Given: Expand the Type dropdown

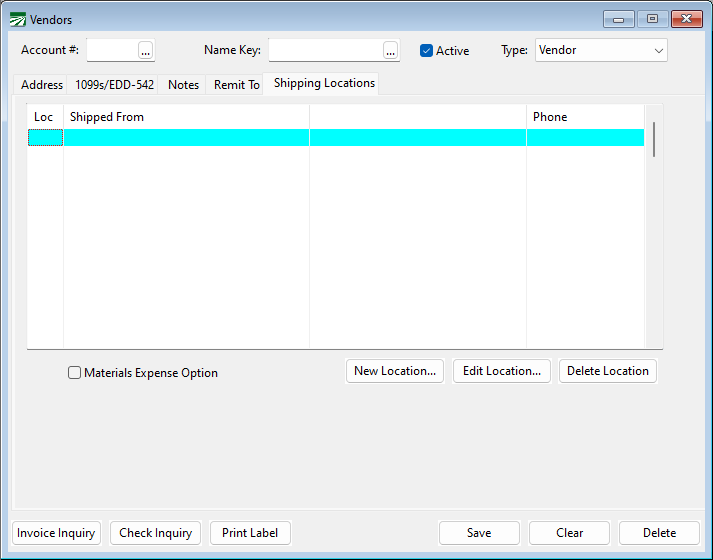Looking at the screenshot, I should click(658, 50).
